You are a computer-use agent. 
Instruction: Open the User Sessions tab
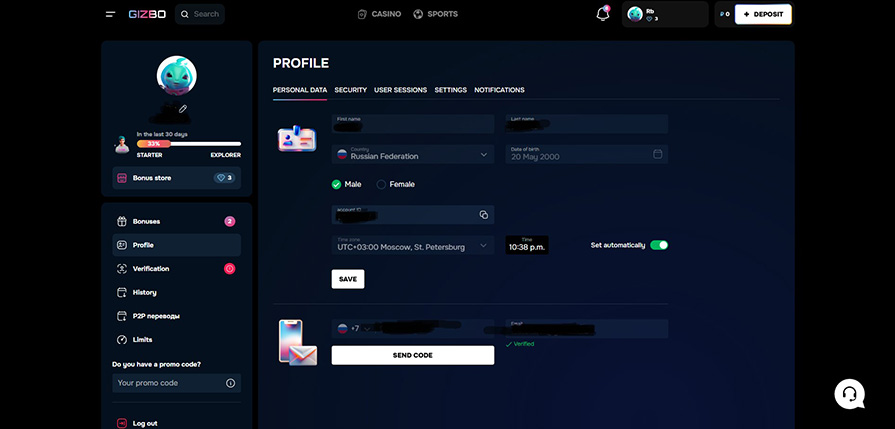coord(400,90)
